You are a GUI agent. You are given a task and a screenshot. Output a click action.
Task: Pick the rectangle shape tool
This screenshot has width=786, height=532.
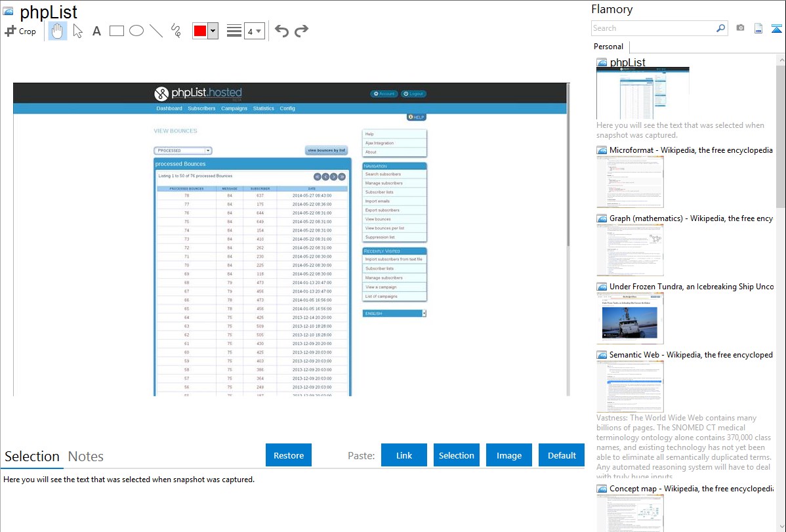(116, 31)
